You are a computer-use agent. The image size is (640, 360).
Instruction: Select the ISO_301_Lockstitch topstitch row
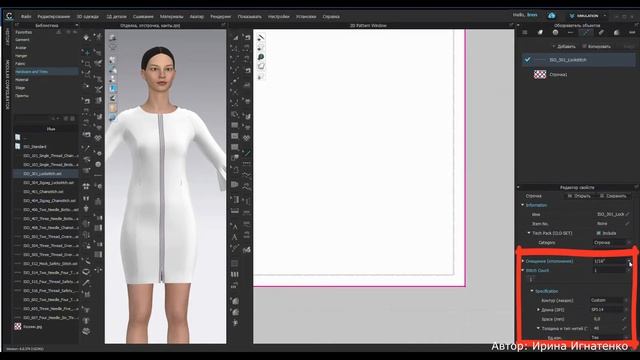tap(579, 60)
